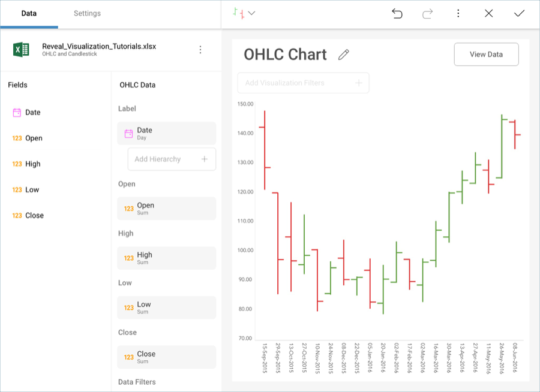540x392 pixels.
Task: Click the X to discard changes
Action: (488, 13)
